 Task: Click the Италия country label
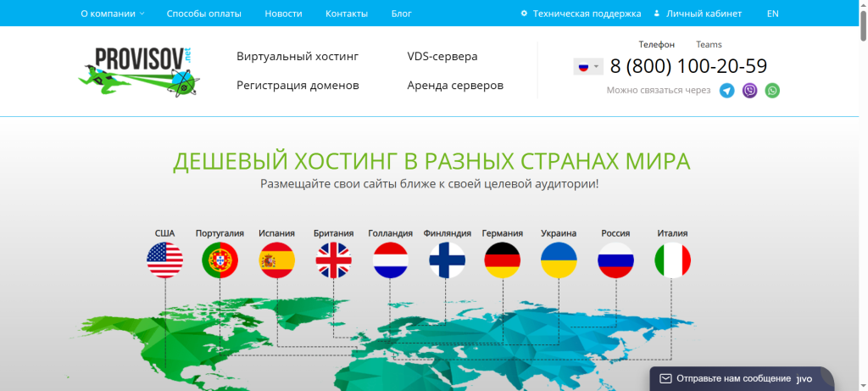point(672,233)
